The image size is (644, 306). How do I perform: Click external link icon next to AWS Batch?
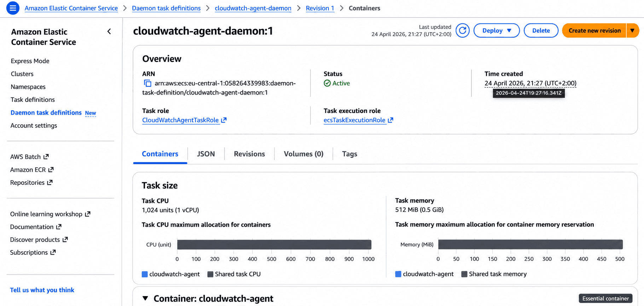pos(46,157)
